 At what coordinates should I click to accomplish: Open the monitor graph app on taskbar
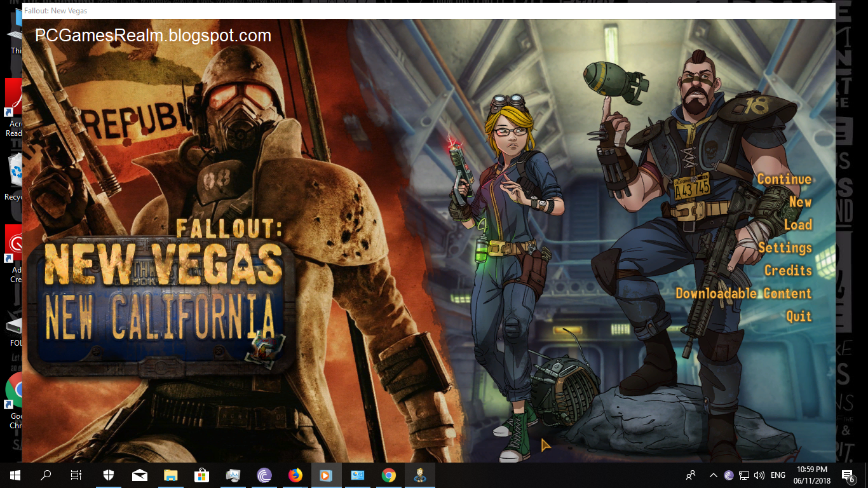233,475
